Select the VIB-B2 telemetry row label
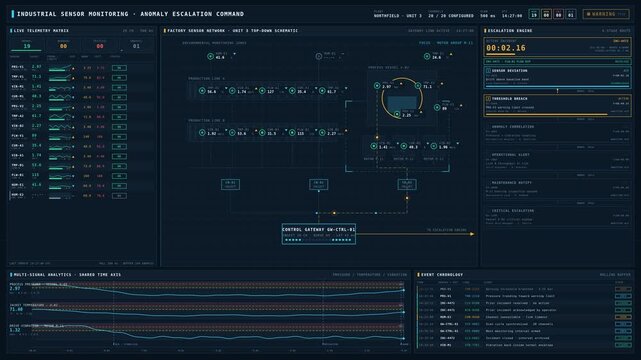Screen dimensions: 641x360 click(x=18, y=126)
